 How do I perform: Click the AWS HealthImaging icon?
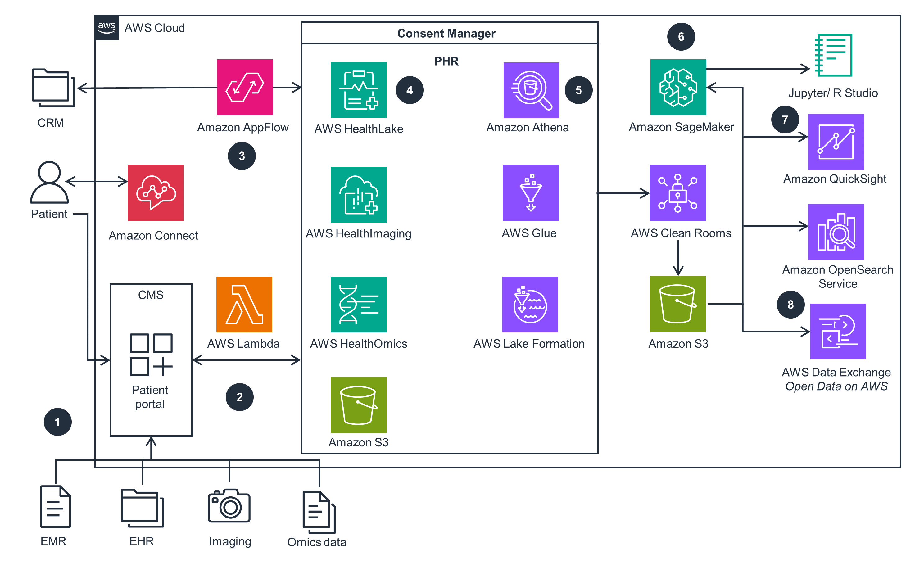pos(359,195)
